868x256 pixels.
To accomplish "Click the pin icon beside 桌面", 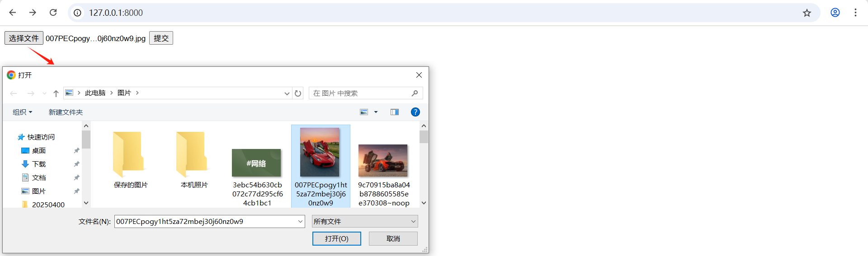I will point(76,150).
